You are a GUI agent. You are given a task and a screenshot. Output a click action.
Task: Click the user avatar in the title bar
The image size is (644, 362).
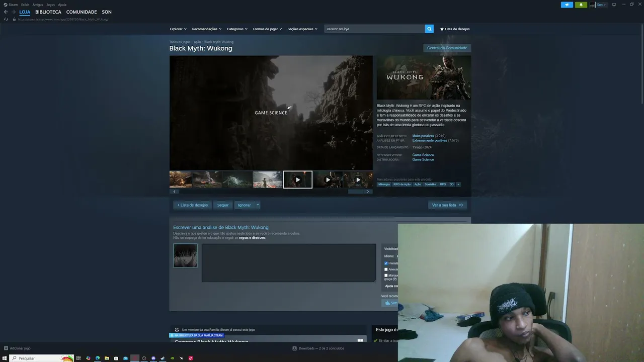593,5
